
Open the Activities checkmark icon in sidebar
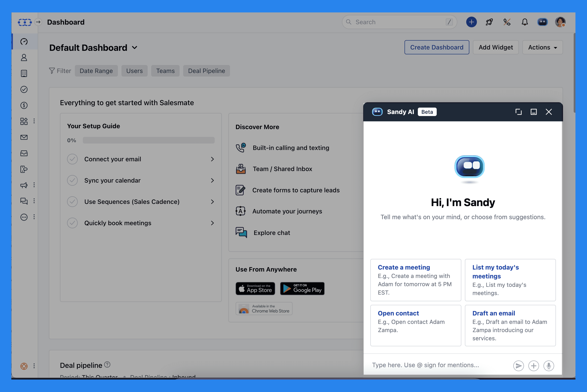tap(24, 90)
